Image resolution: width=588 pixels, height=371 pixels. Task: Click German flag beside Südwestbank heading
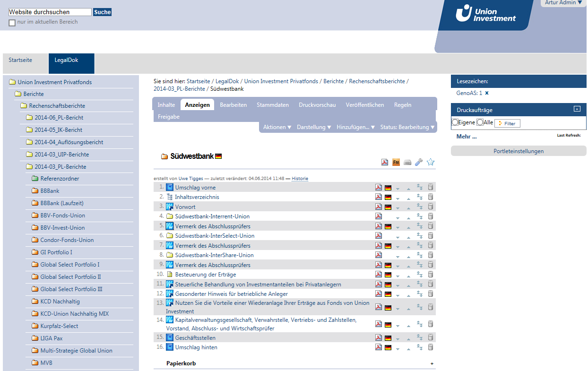pyautogui.click(x=218, y=156)
